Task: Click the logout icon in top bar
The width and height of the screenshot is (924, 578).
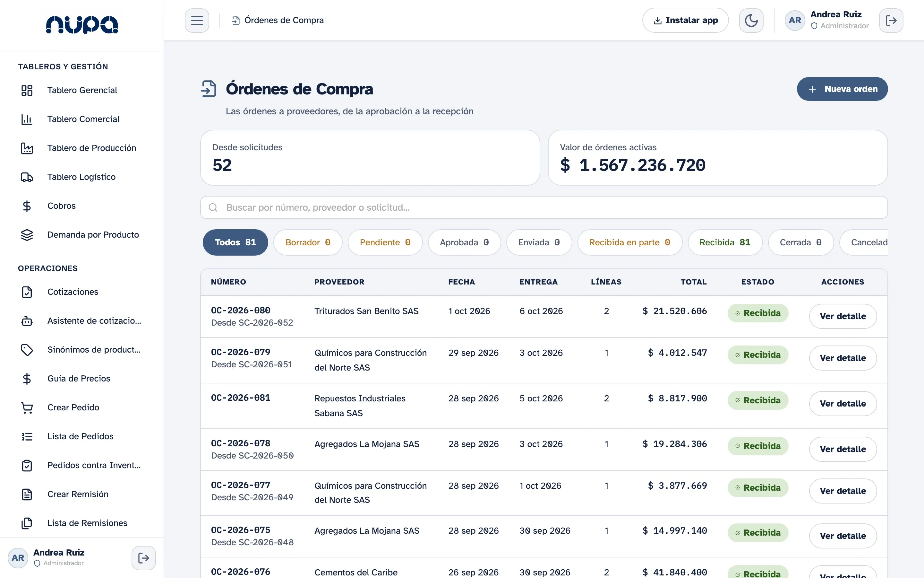Action: [891, 20]
